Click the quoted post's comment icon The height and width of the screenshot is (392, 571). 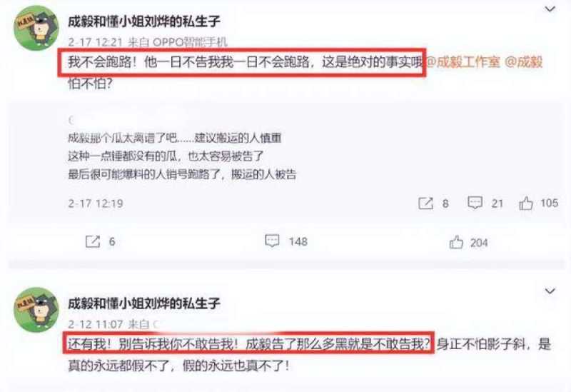(475, 203)
